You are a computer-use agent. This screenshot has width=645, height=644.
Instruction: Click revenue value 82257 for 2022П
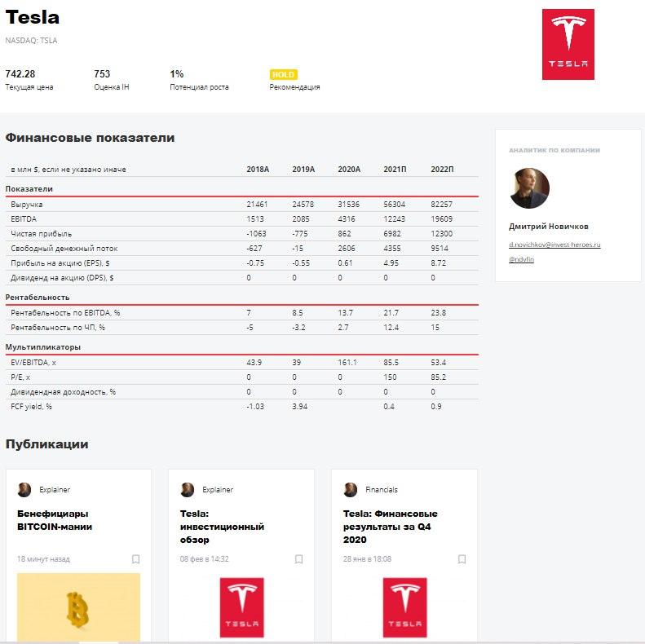441,205
